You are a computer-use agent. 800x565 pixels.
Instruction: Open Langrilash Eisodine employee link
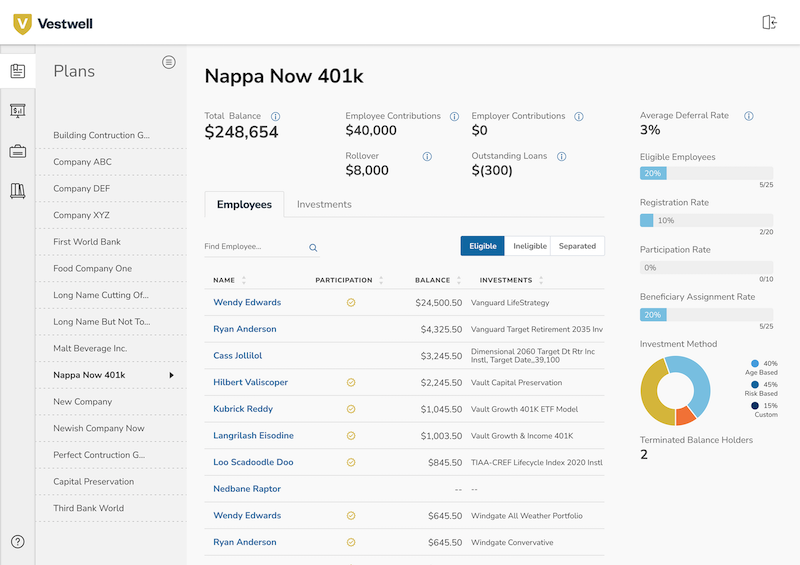point(254,435)
